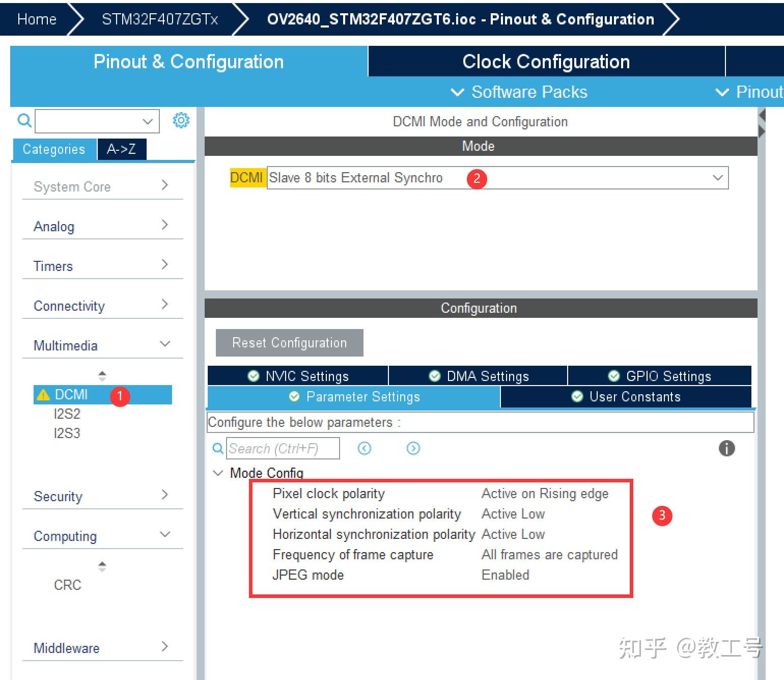Switch to the A->Z sorting tab
This screenshot has width=784, height=680.
click(121, 149)
